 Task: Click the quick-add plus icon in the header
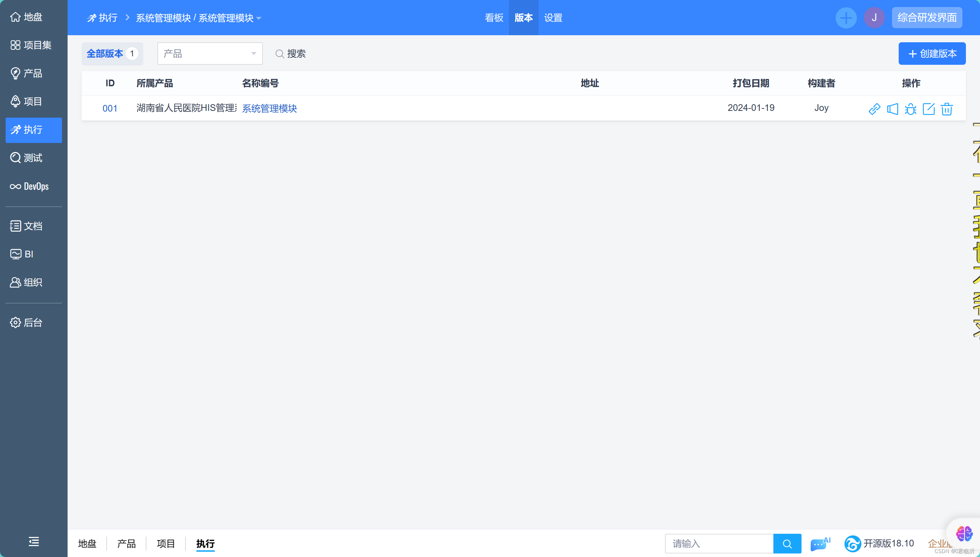pos(846,18)
